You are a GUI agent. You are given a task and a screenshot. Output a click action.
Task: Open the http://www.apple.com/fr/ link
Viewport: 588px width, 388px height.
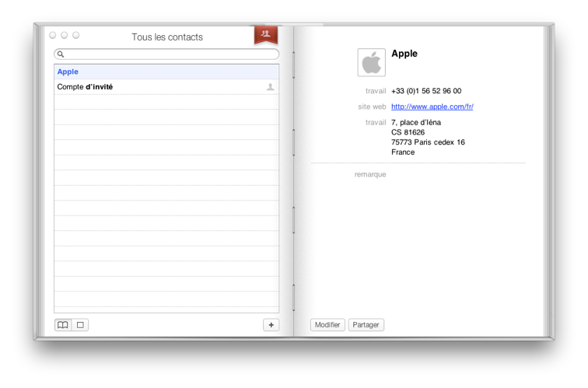[432, 107]
